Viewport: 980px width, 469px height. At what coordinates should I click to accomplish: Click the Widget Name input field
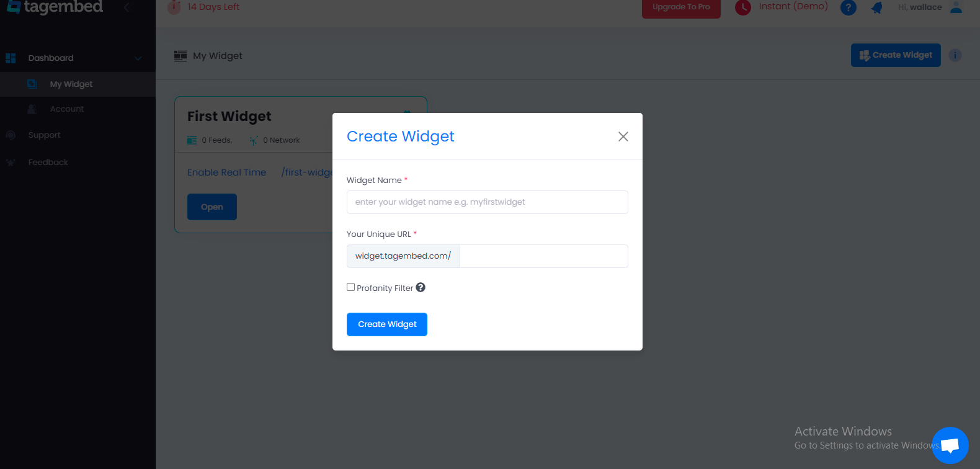click(488, 202)
